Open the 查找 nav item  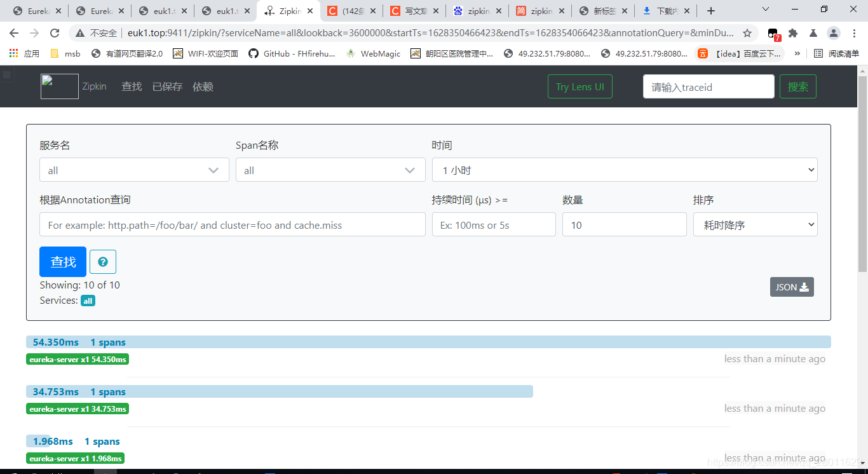[x=132, y=86]
